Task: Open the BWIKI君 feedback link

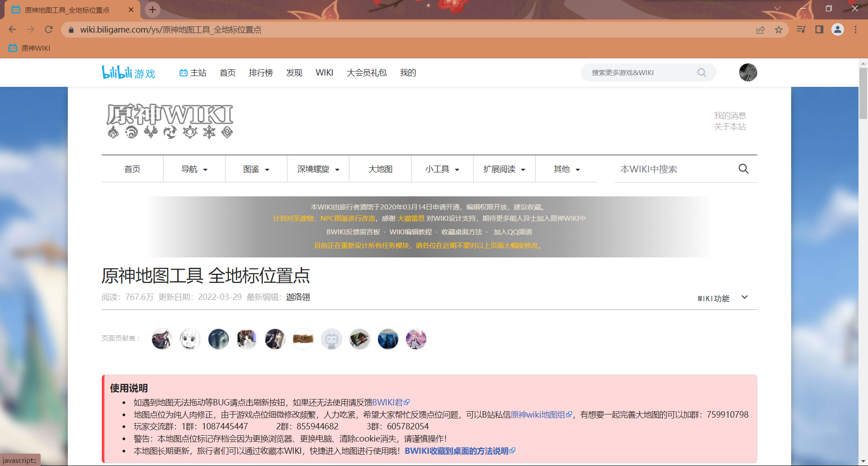Action: [391, 402]
